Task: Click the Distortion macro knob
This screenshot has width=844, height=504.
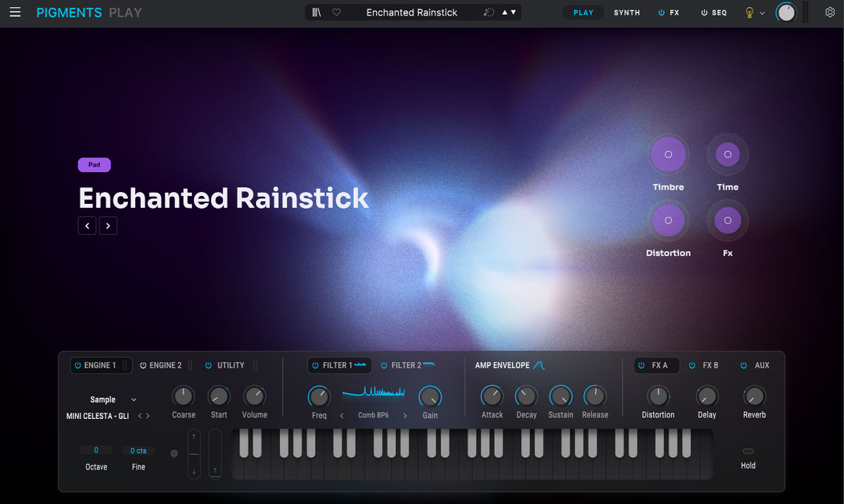Action: pyautogui.click(x=668, y=220)
